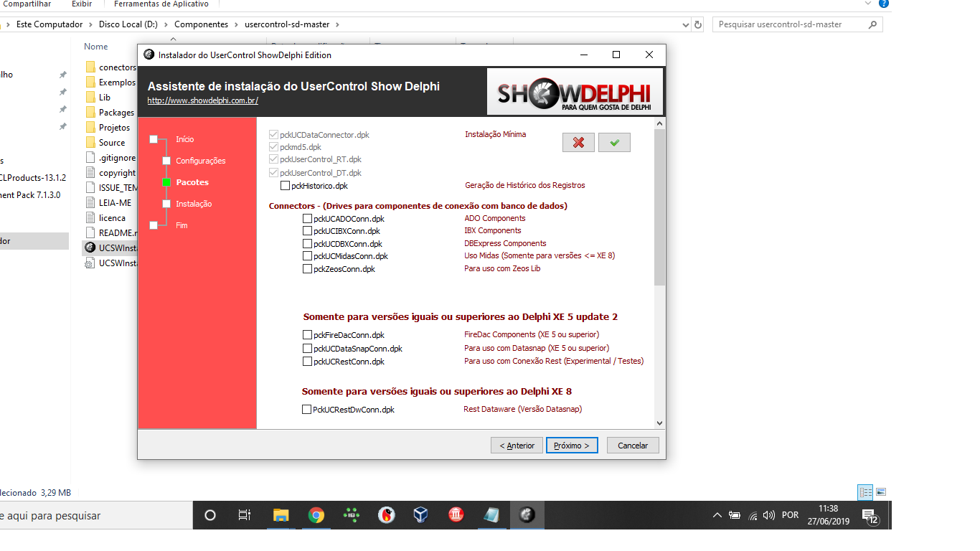Show hidden tray icons chevron
Screen dimensions: 980x551
click(x=717, y=515)
